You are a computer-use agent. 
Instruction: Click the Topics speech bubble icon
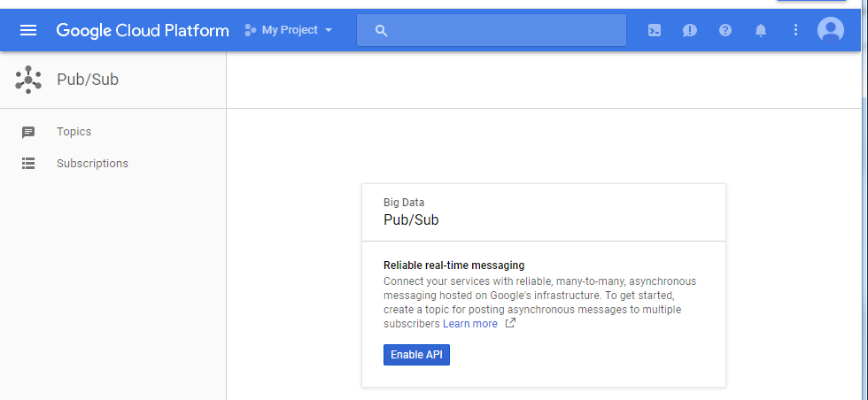pos(28,132)
